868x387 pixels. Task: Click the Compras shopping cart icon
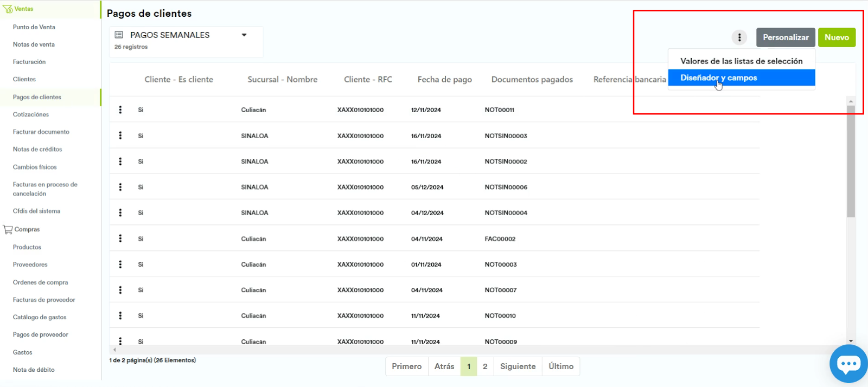point(8,230)
